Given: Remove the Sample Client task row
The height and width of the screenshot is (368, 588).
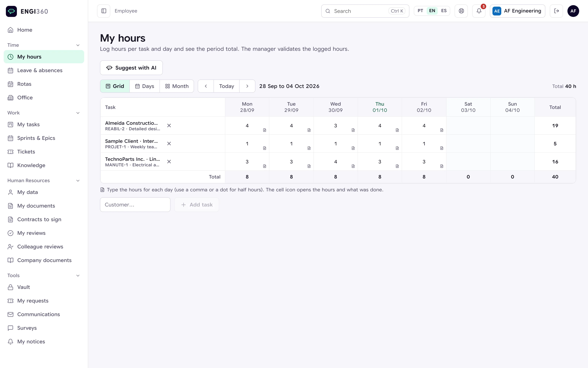Looking at the screenshot, I should click(169, 144).
